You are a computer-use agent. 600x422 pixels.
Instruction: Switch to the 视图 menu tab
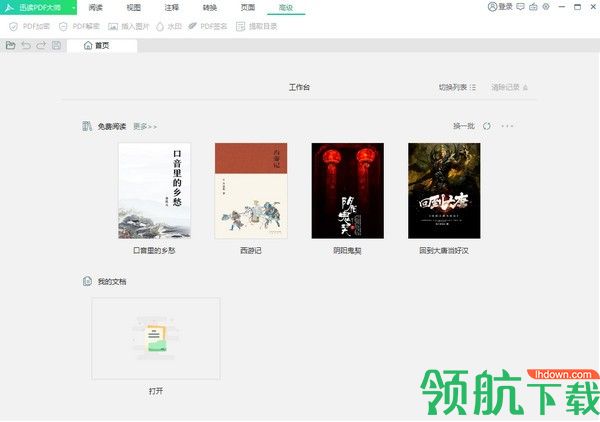point(134,7)
